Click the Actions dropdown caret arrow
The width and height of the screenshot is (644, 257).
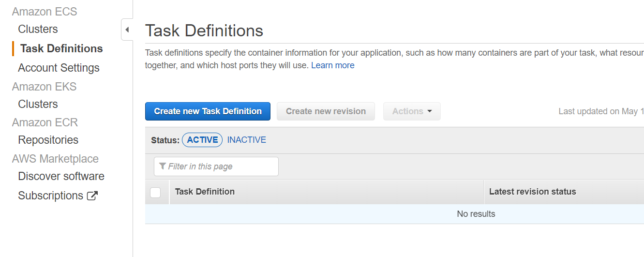(429, 111)
